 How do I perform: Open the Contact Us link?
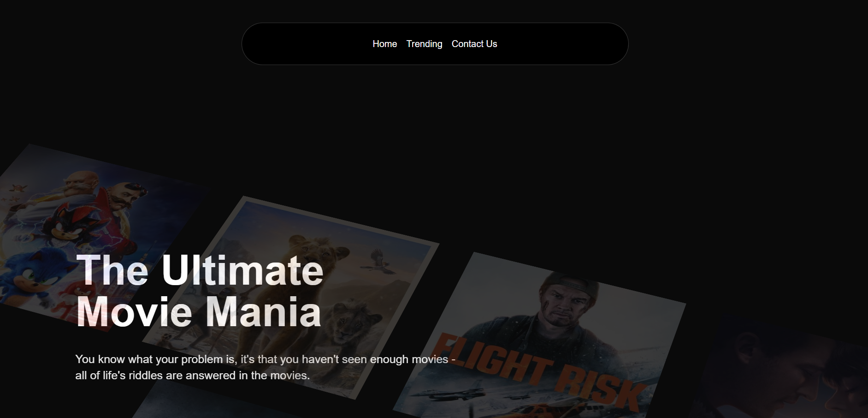click(474, 44)
